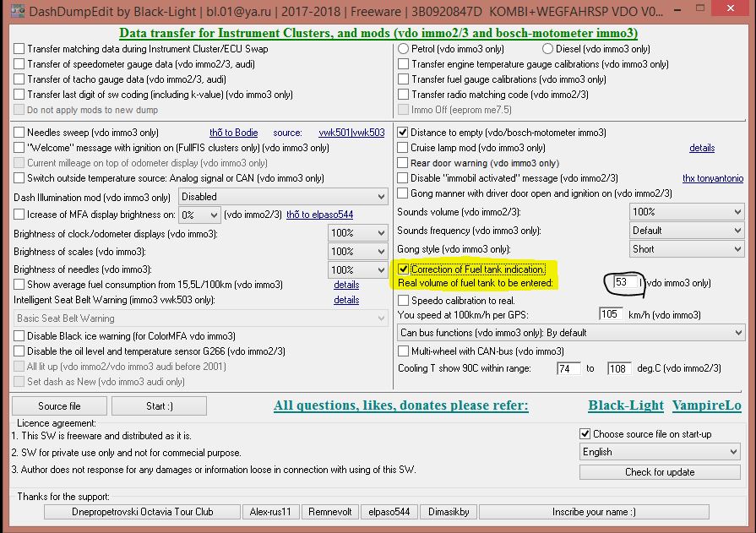
Task: Open Sounds frequency dropdown
Action: [x=687, y=231]
